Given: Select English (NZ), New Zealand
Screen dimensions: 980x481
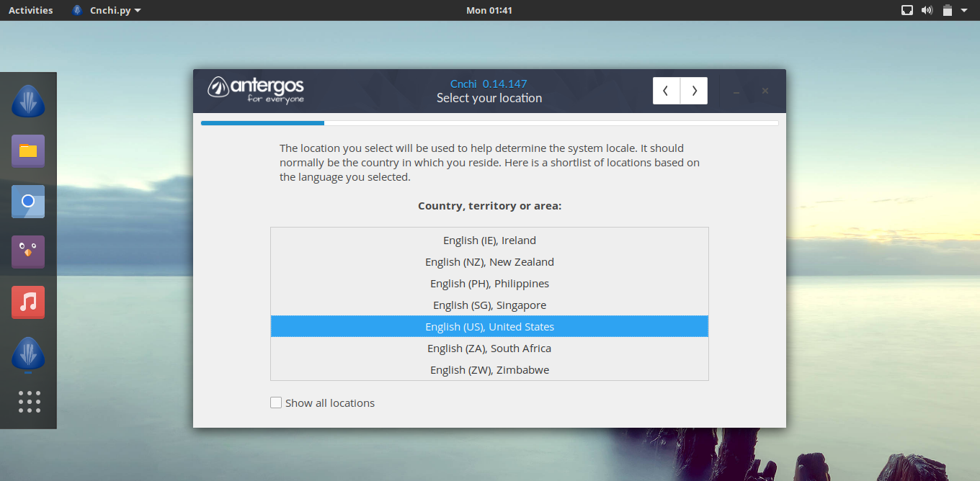Looking at the screenshot, I should tap(489, 261).
